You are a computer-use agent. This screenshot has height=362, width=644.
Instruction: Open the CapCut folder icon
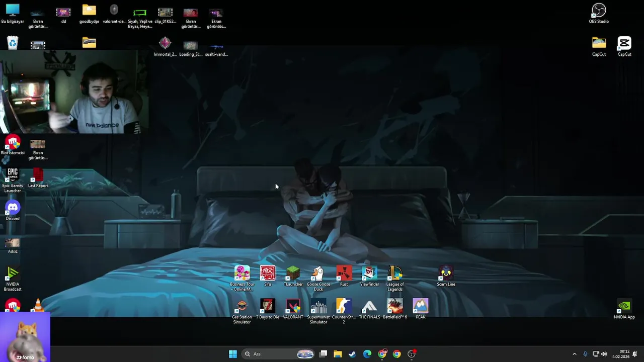click(x=599, y=46)
